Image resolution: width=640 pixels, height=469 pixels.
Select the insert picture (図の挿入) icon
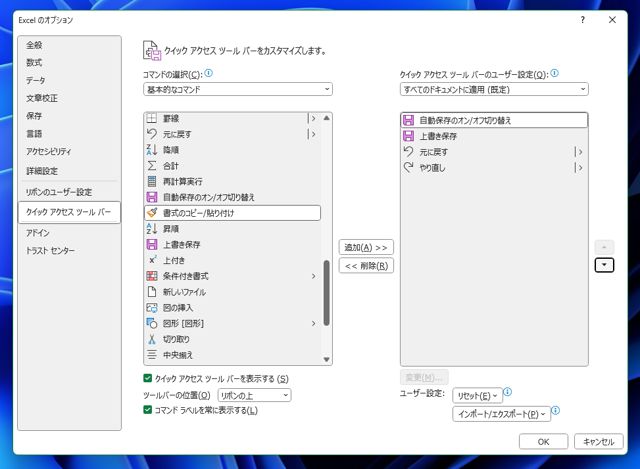tap(152, 307)
